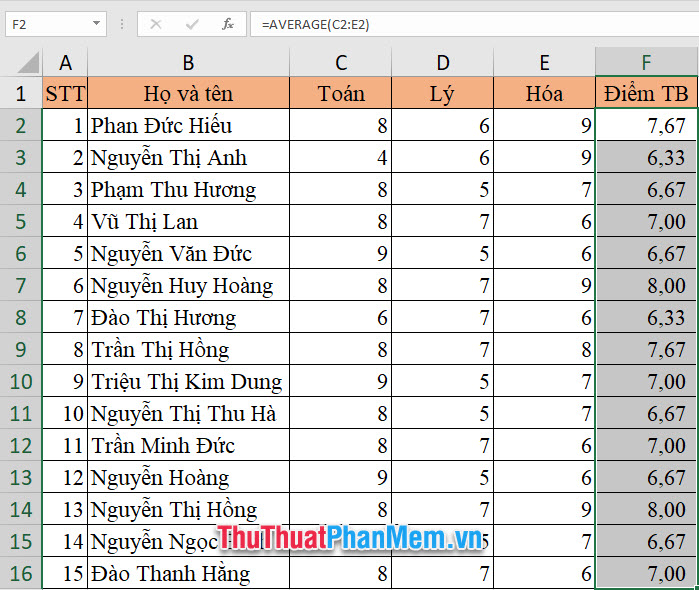699x590 pixels.
Task: Click Điểm TB value 8,00 for Nguyễn Huy Hoàng
Action: coord(646,285)
